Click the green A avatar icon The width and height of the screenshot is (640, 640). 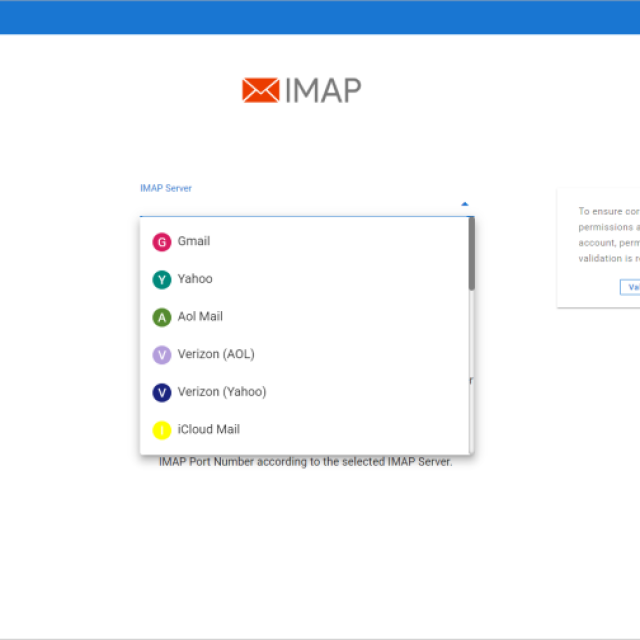point(162,317)
